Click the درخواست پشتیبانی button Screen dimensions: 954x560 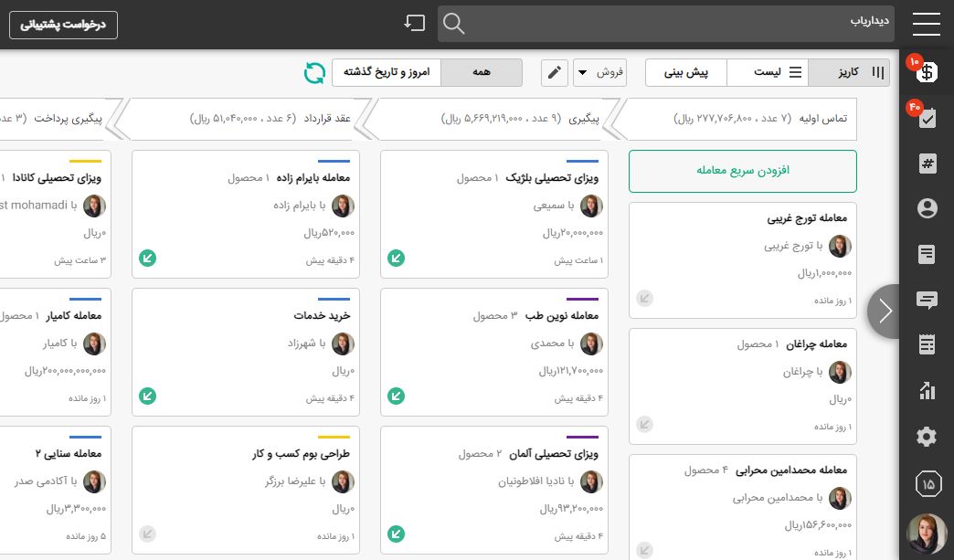pos(63,25)
